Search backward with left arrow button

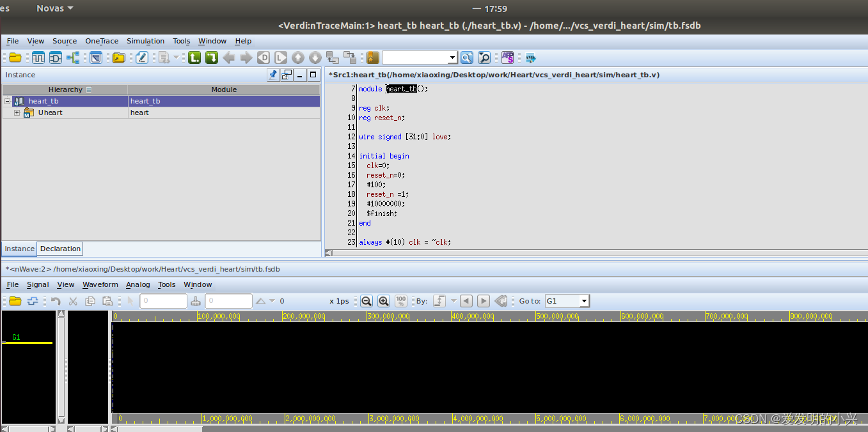tap(466, 301)
